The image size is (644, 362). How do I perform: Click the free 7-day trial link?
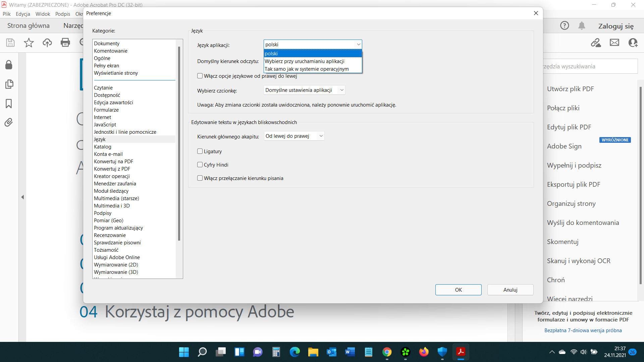(x=583, y=330)
